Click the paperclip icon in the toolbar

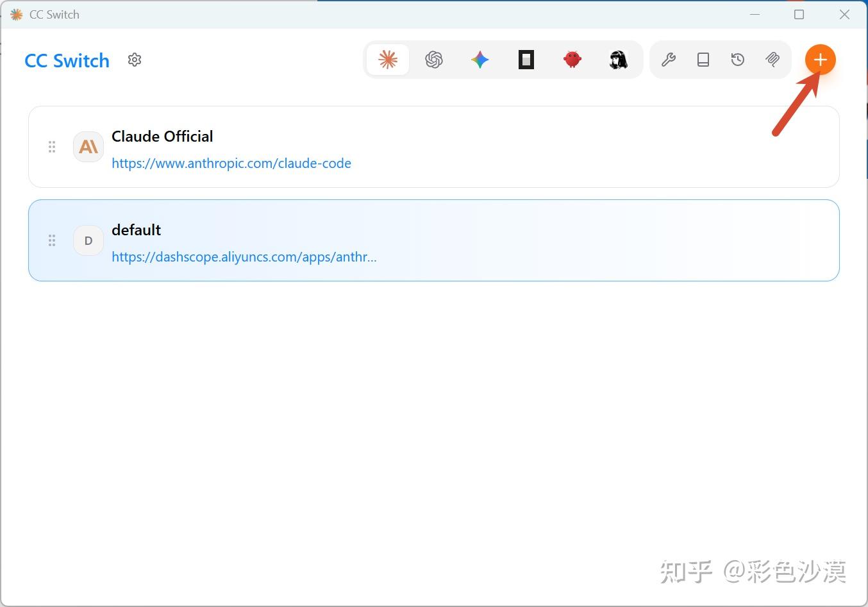click(x=772, y=60)
